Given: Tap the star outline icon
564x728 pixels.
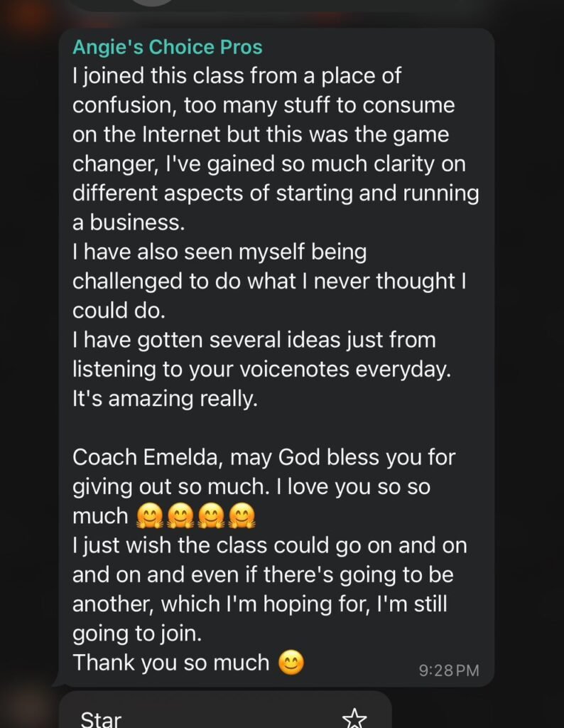Looking at the screenshot, I should [x=354, y=718].
